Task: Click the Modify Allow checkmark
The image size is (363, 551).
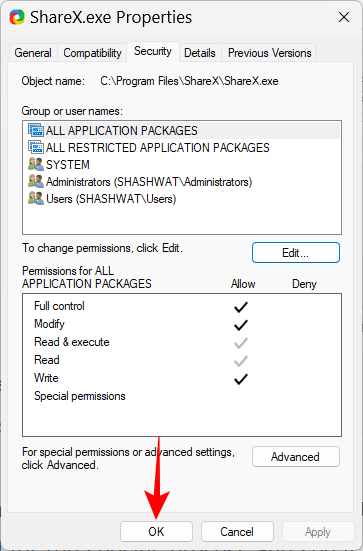Action: tap(241, 325)
